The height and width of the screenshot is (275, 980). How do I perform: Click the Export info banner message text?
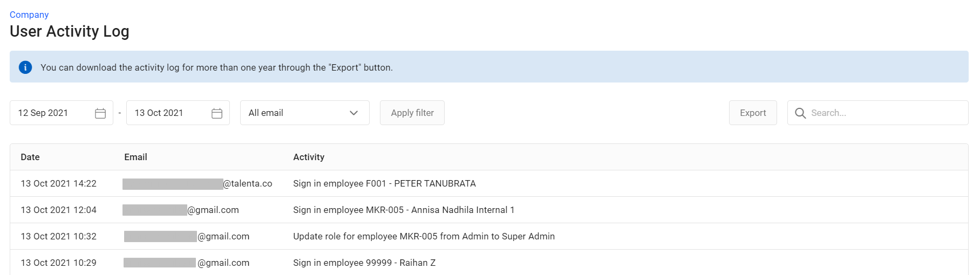coord(216,67)
